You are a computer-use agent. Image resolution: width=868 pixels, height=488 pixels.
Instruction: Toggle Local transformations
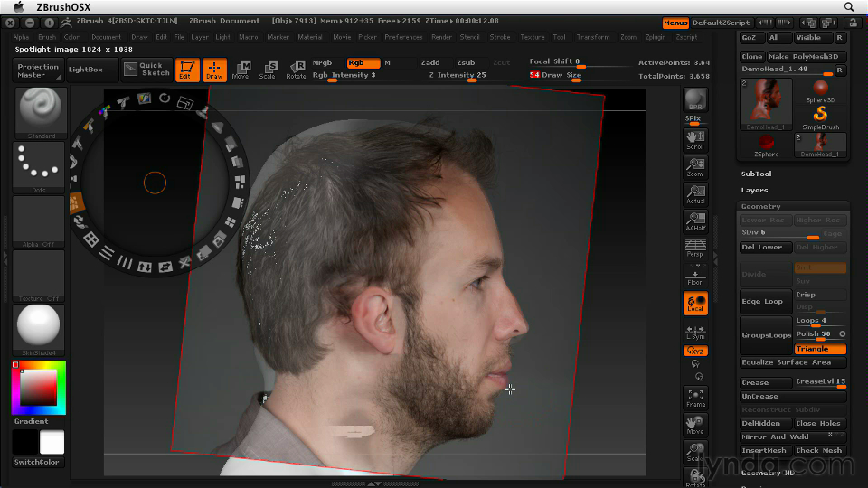click(x=695, y=304)
